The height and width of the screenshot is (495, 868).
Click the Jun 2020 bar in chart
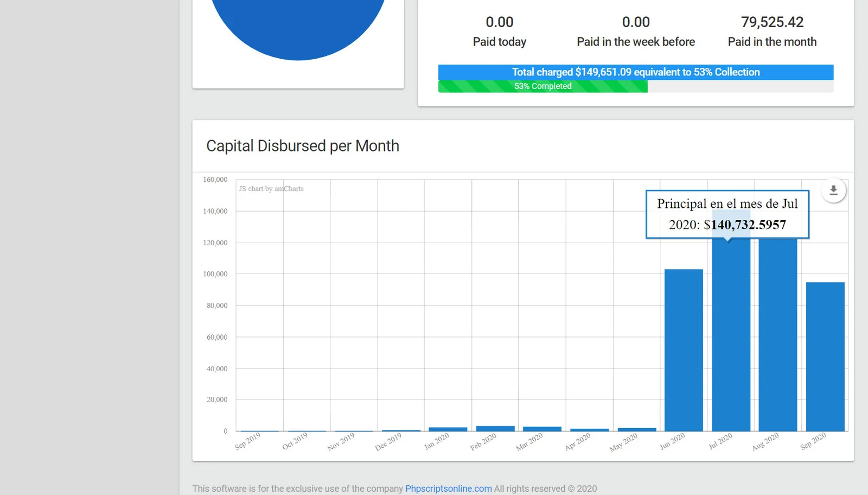coord(684,350)
